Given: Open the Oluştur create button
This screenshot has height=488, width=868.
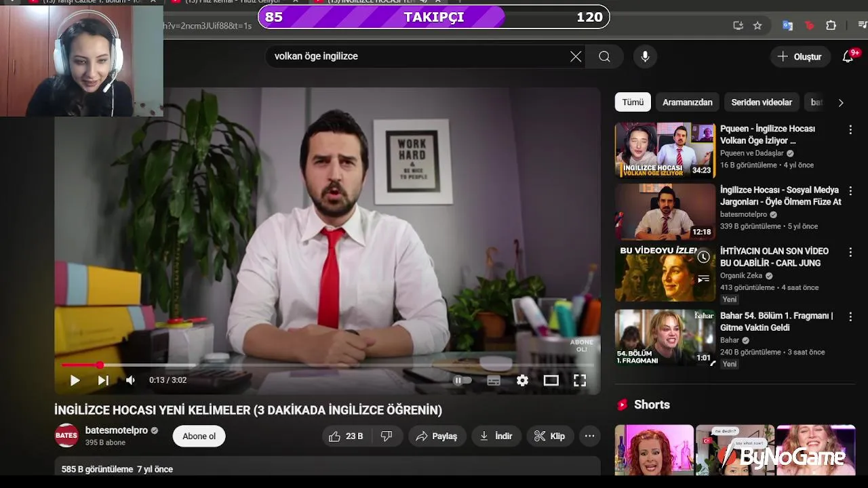Looking at the screenshot, I should [x=800, y=56].
